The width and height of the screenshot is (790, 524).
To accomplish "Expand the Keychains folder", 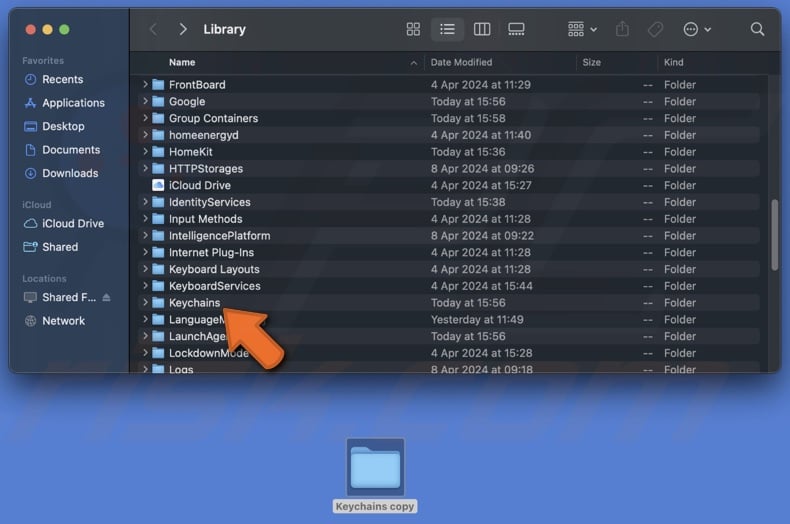I will 145,302.
